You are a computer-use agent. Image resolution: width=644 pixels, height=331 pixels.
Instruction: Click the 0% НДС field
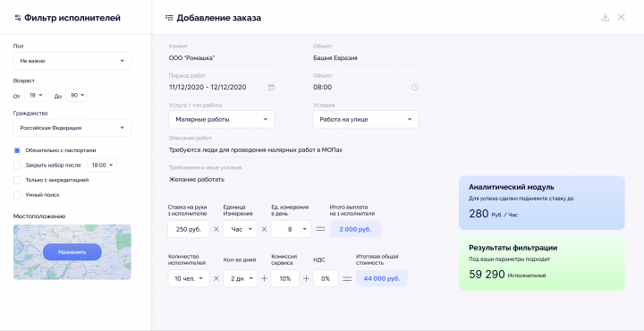(326, 278)
